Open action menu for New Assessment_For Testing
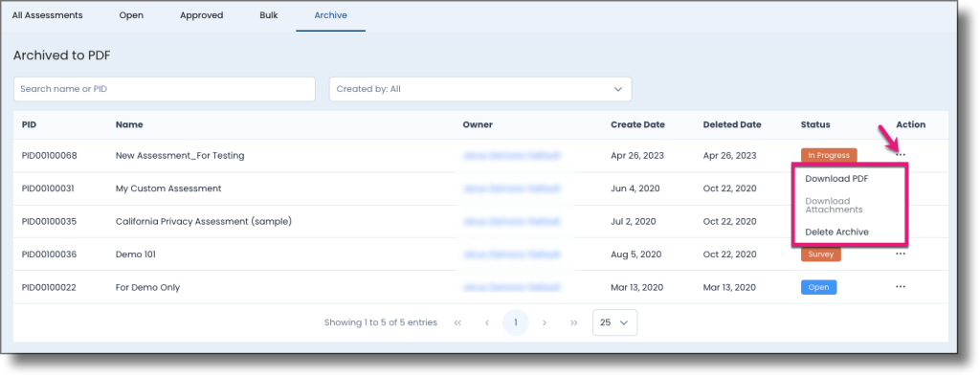The image size is (980, 376). click(x=900, y=156)
